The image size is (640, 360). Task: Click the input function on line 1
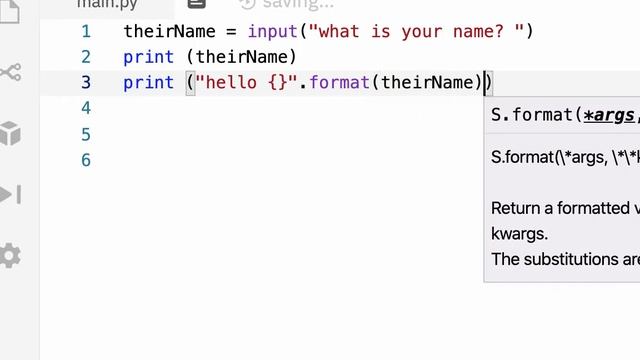click(x=273, y=32)
